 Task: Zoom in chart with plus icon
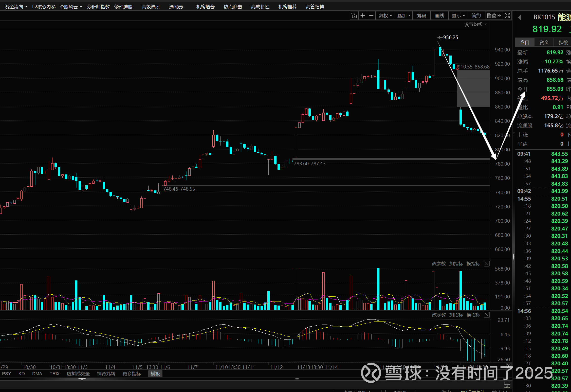pos(363,16)
